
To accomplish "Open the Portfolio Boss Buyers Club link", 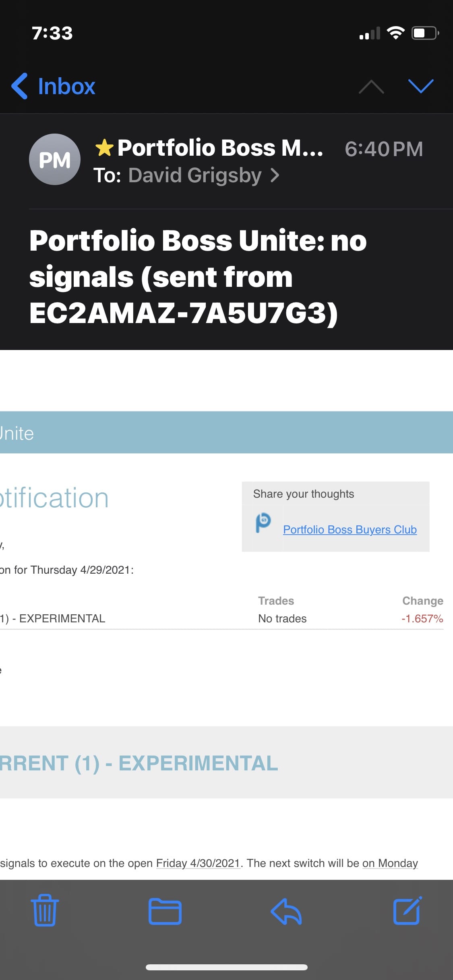I will pyautogui.click(x=350, y=529).
